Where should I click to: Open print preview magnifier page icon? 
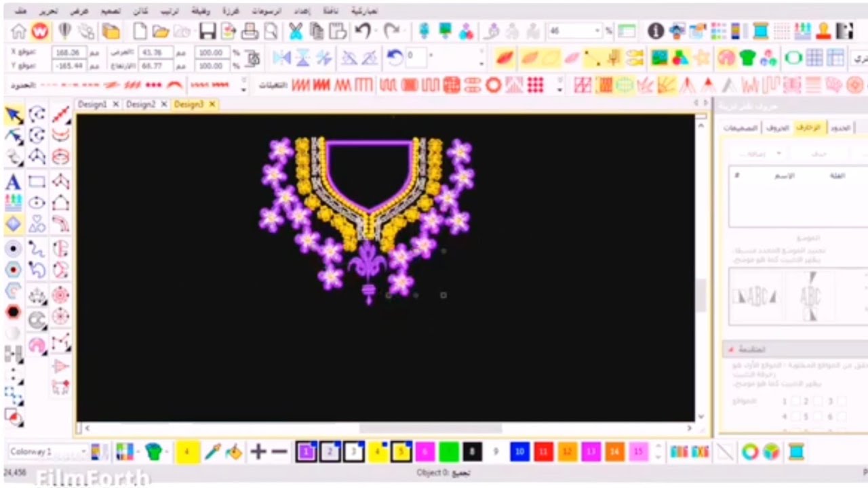271,31
